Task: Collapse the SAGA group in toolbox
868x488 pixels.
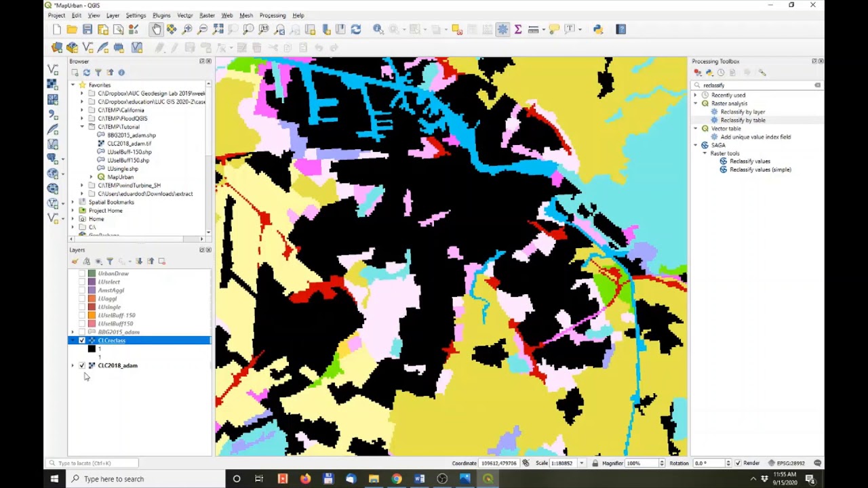Action: coord(695,145)
